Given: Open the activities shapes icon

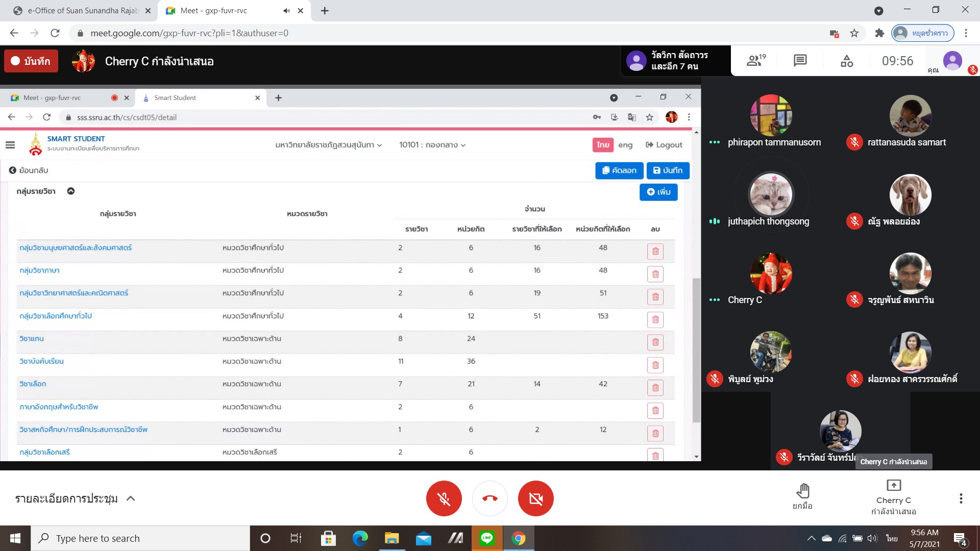Looking at the screenshot, I should click(846, 61).
